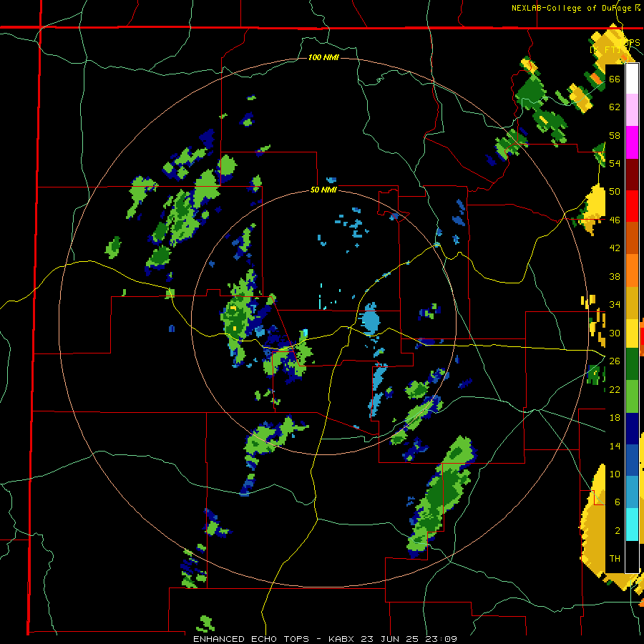Screen dimensions: 644x644
Task: Click the light pink legend color swatch
Action: point(632,110)
